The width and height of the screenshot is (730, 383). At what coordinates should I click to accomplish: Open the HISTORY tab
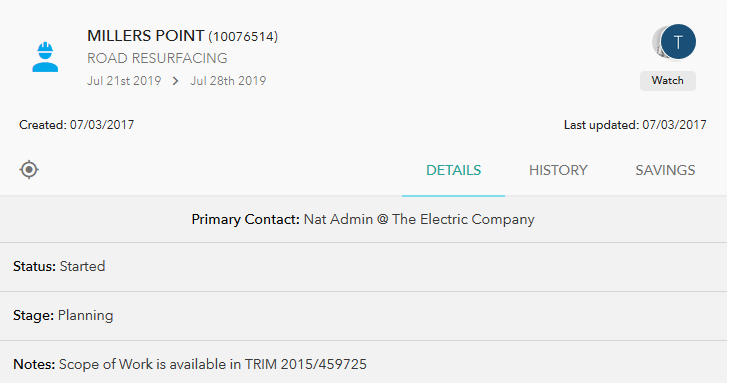tap(558, 170)
